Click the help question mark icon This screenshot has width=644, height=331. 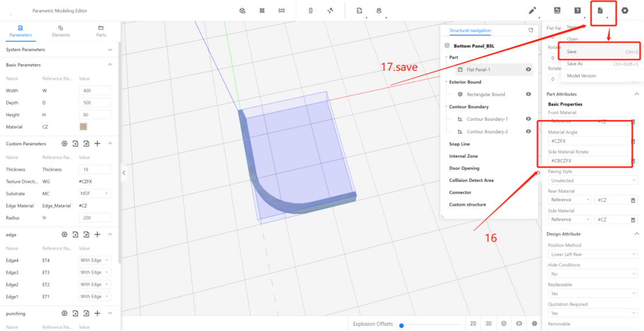pyautogui.click(x=577, y=10)
